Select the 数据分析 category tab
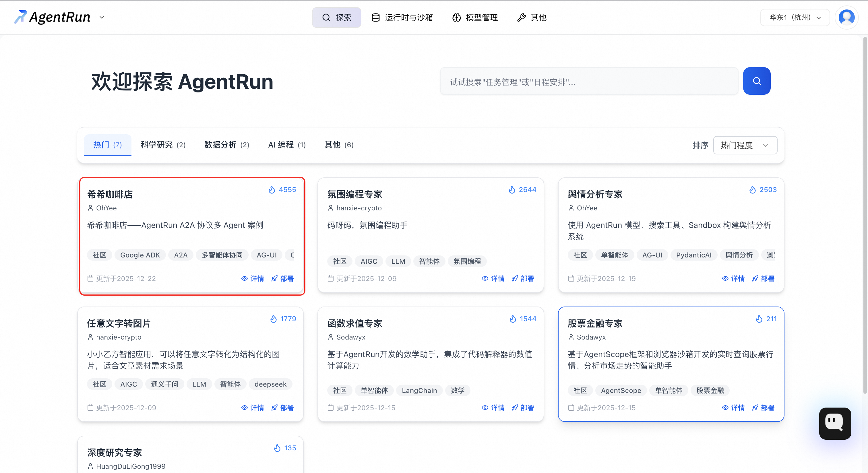Screen dimensions: 868x473 [x=226, y=145]
